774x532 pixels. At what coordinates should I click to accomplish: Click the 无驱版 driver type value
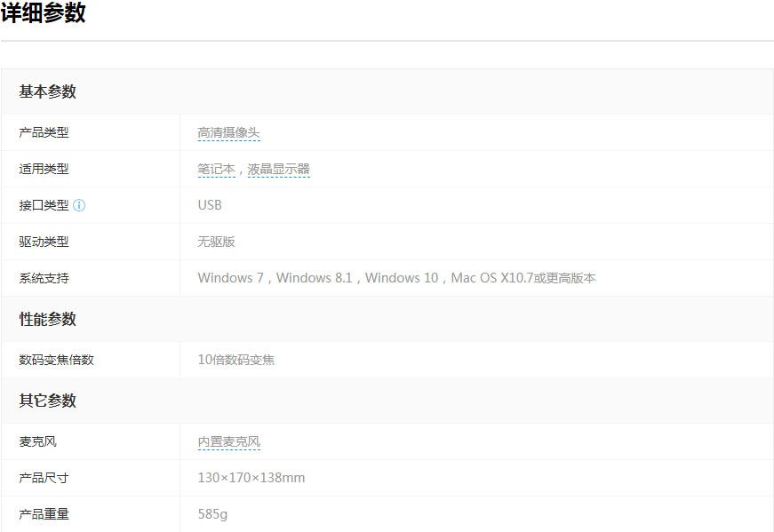tap(216, 242)
